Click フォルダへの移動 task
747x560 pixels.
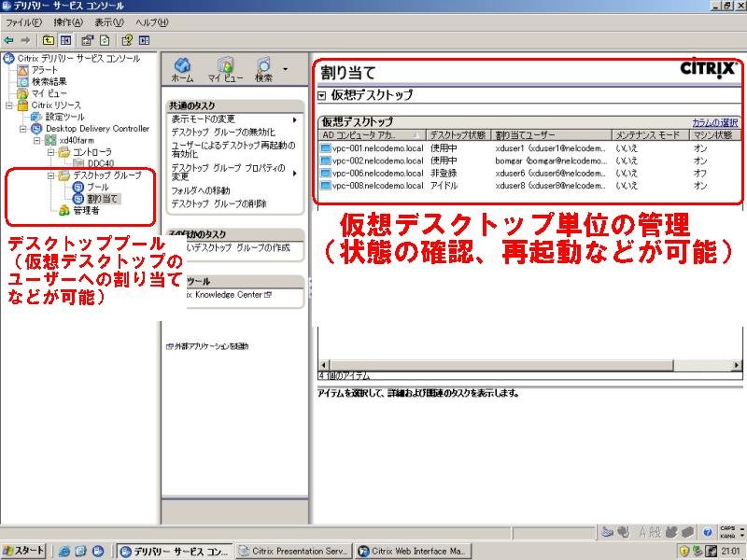click(201, 190)
